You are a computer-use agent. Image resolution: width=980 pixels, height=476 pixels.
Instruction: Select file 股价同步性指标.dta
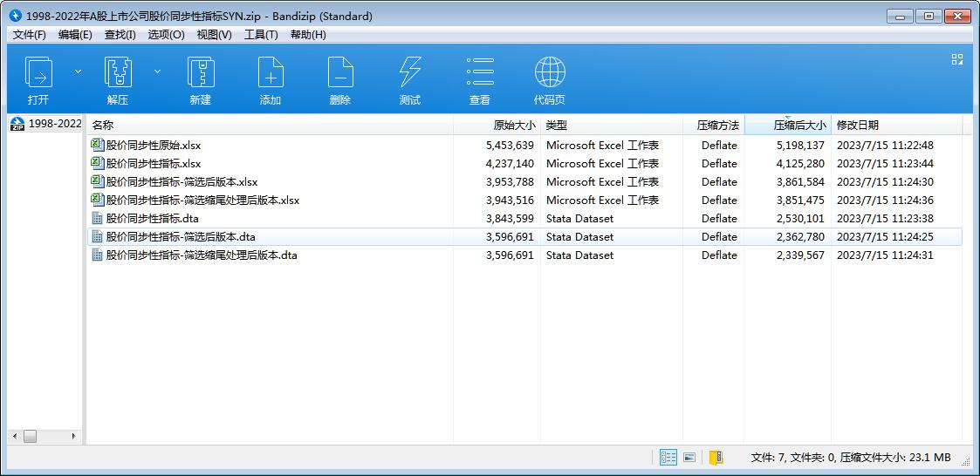(153, 218)
